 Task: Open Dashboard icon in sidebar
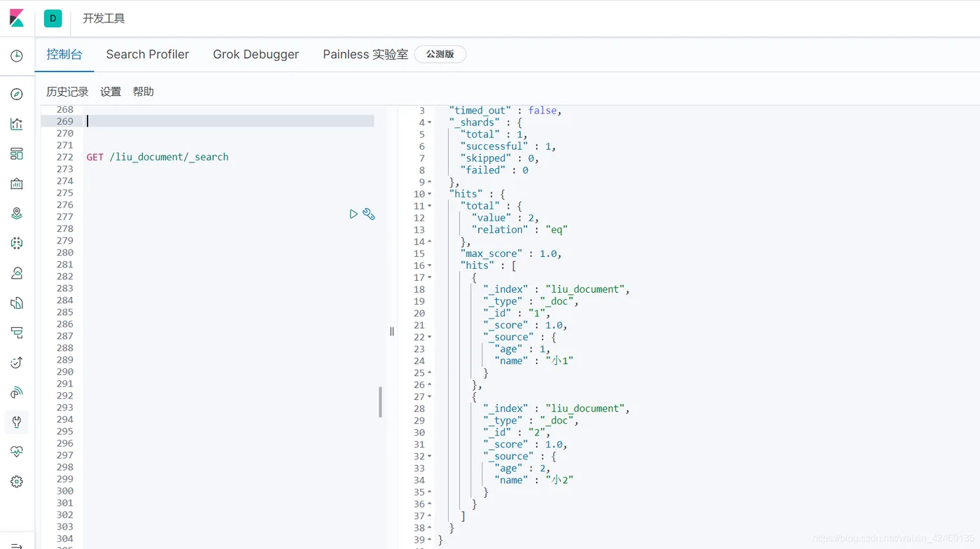(17, 153)
